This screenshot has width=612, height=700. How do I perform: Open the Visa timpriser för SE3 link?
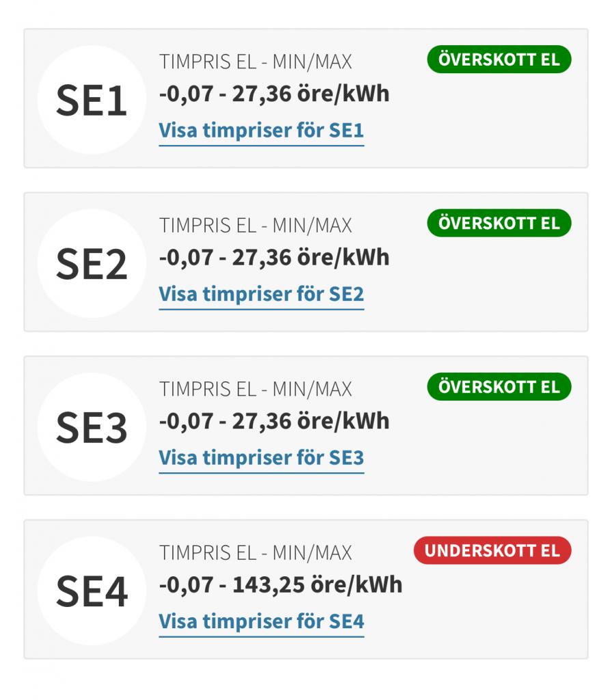[262, 459]
